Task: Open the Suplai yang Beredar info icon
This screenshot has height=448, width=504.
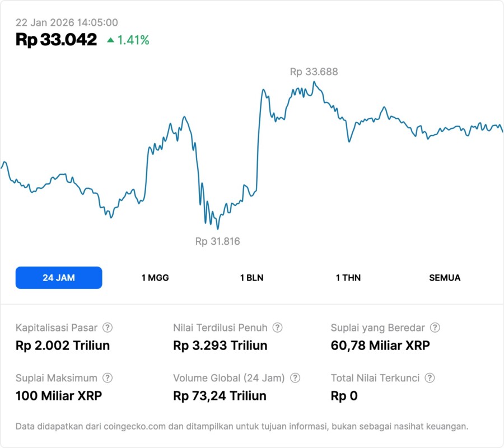Action: point(435,328)
